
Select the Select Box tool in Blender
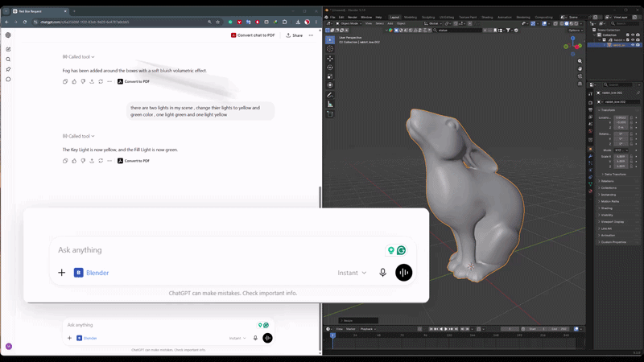[330, 39]
